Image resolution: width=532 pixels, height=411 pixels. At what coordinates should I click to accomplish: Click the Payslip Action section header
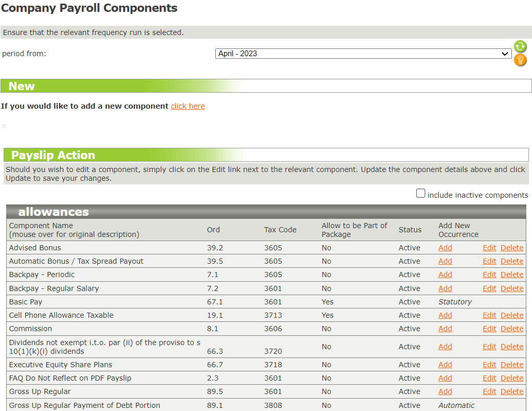point(53,155)
